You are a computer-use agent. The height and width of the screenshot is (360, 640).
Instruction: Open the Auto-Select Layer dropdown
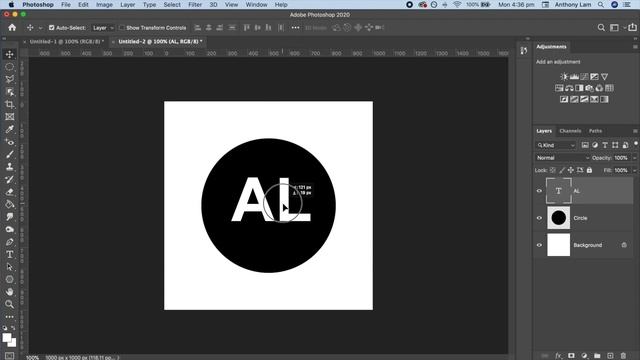point(102,28)
